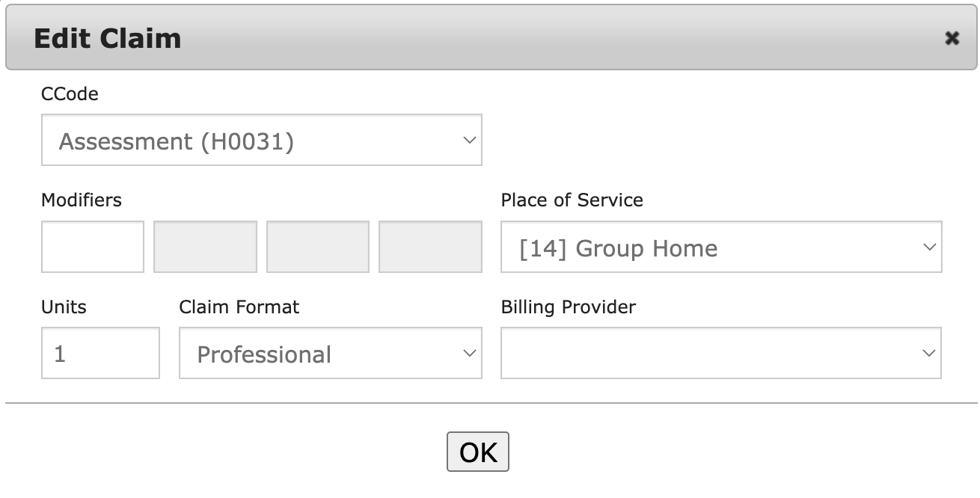This screenshot has height=498, width=980.
Task: Click the CCode field label
Action: click(70, 94)
